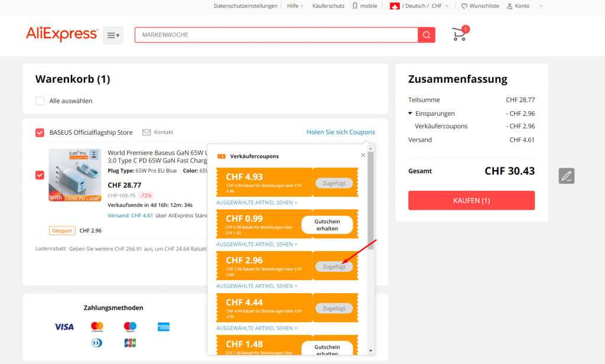Screen dimensions: 605x364
Task: Click the Kontakt link
Action: click(x=164, y=132)
